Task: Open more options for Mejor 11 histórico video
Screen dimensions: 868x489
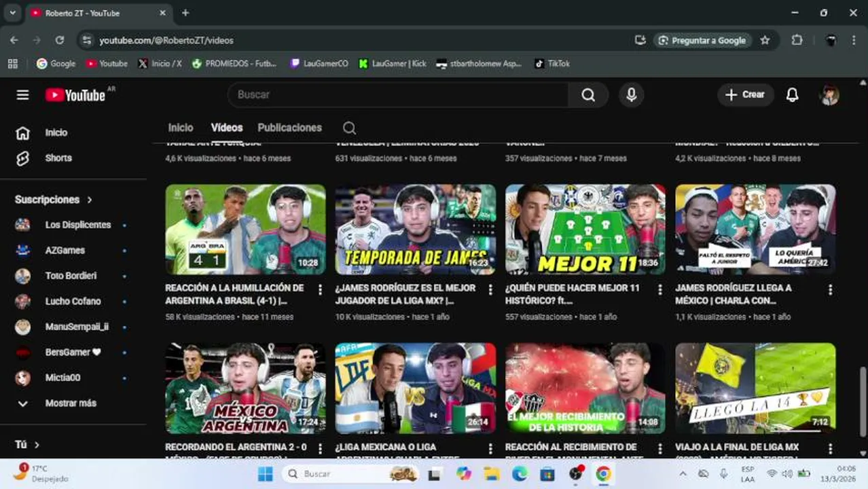Action: click(660, 289)
